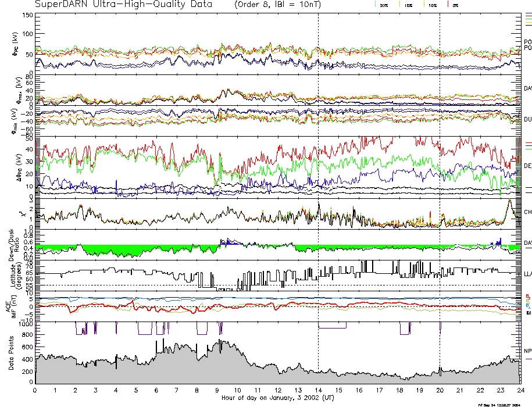Image resolution: width=532 pixels, height=407 pixels.
Task: Click the purple flat segment between hours 14 and 15
Action: pos(332,328)
